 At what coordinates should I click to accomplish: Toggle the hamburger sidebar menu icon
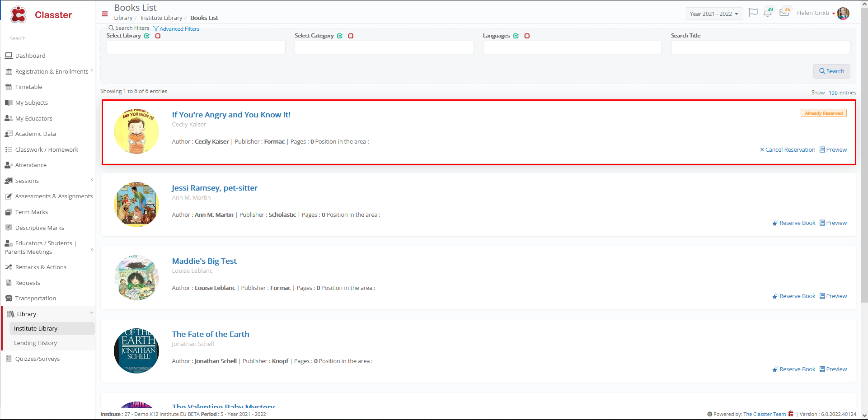point(105,14)
